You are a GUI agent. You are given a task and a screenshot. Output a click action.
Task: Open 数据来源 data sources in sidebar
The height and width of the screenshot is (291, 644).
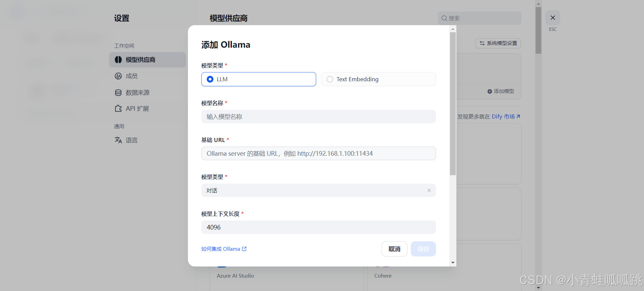[x=147, y=93]
